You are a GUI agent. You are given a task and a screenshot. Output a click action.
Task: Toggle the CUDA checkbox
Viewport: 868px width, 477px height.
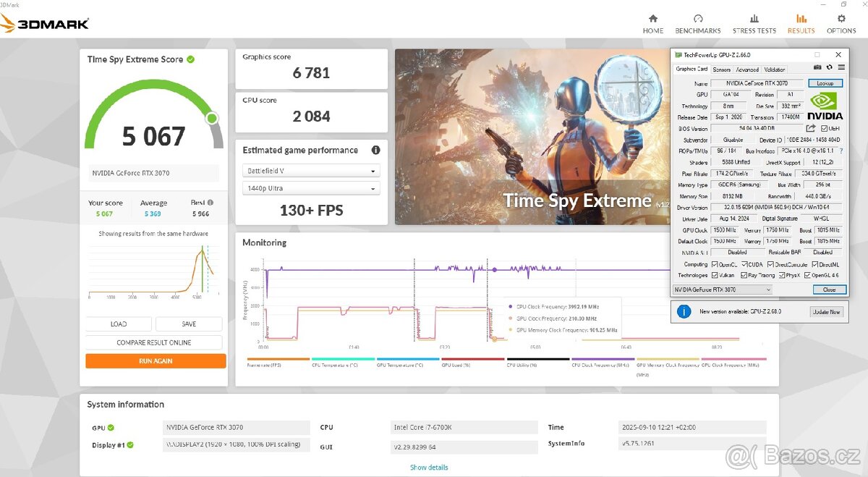click(743, 264)
